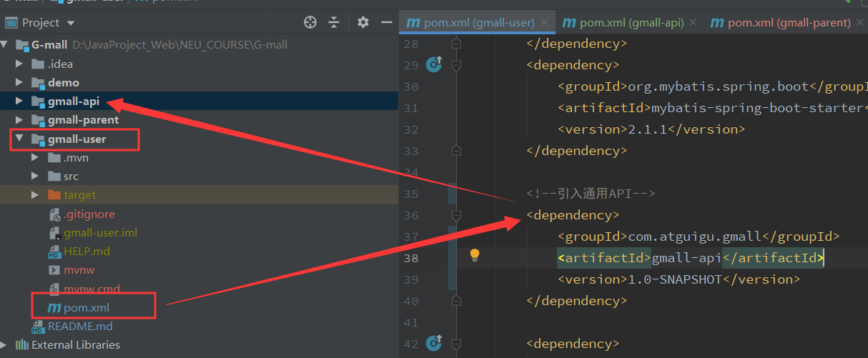868x358 pixels.
Task: Expand the gmall-parent module arrow
Action: coord(19,119)
